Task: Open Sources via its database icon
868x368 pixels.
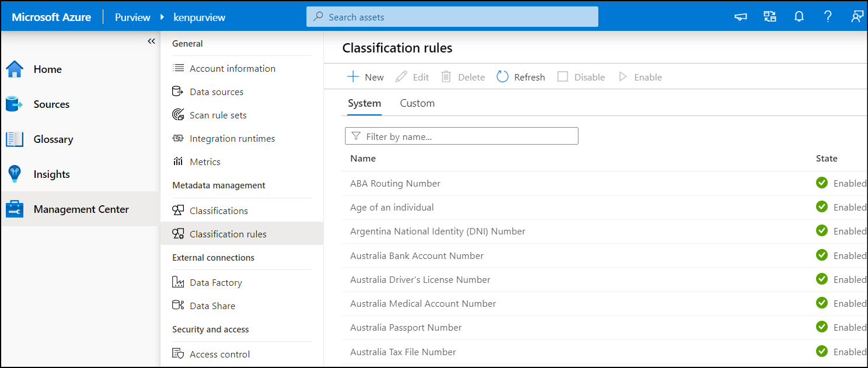Action: tap(14, 104)
